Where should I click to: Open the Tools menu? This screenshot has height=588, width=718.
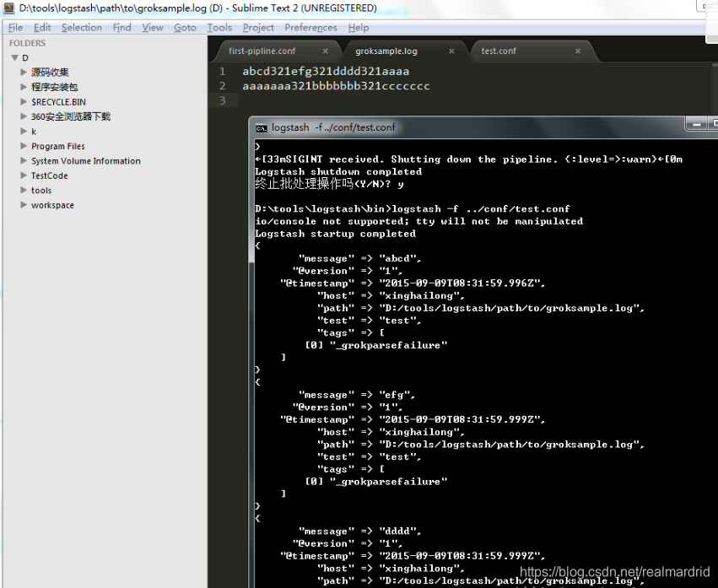219,28
